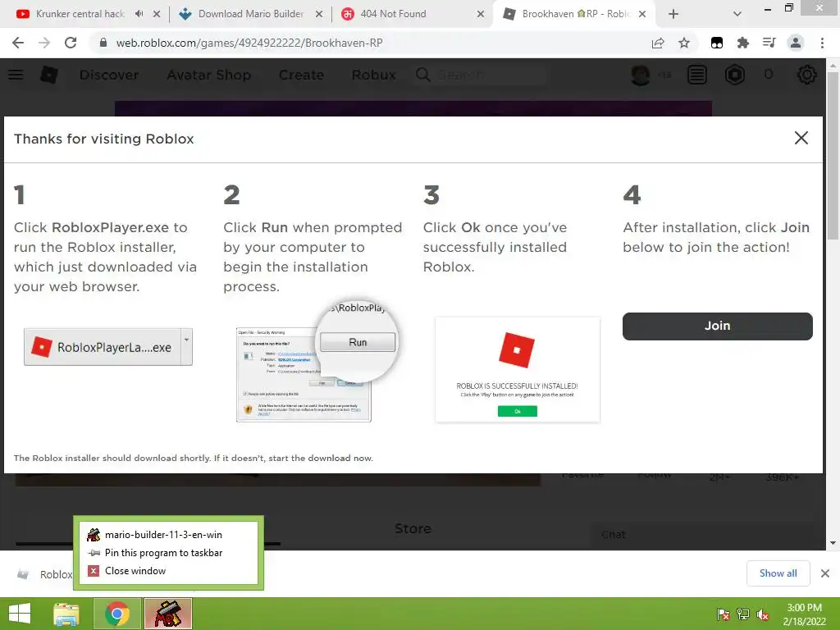This screenshot has width=840, height=630.
Task: Open a new browser tab
Action: [673, 14]
